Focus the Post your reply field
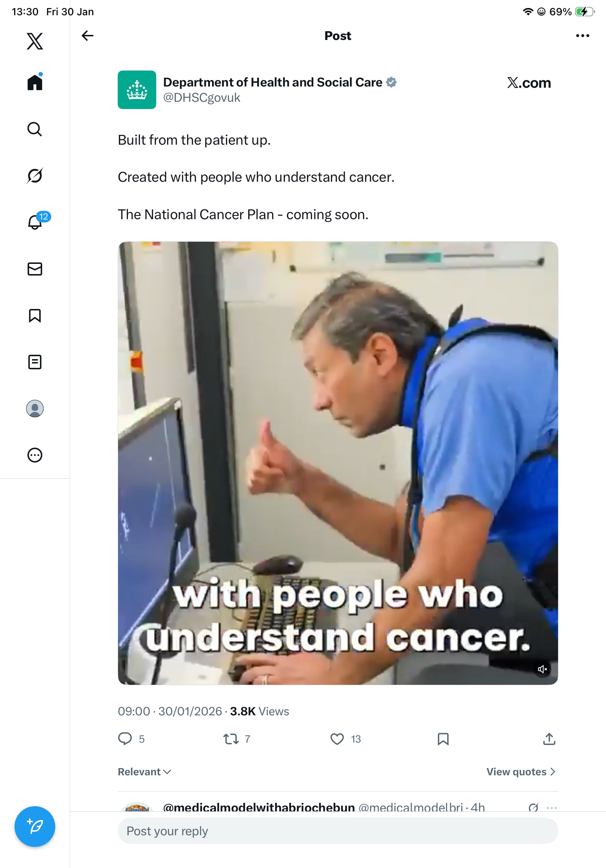 click(338, 830)
